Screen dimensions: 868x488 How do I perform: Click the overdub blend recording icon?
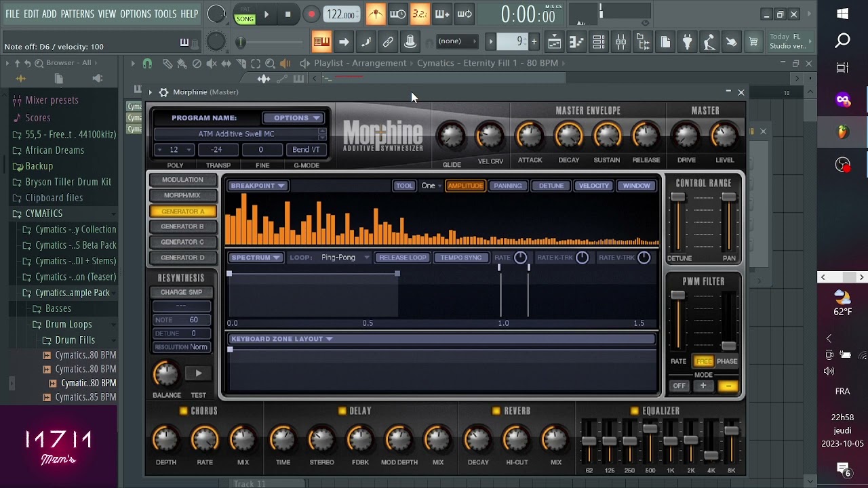pos(442,14)
